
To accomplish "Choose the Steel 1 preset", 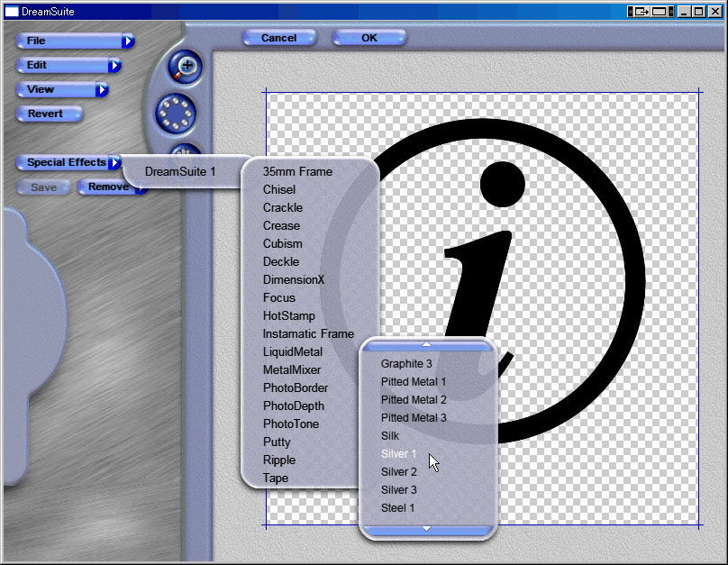I will click(397, 508).
